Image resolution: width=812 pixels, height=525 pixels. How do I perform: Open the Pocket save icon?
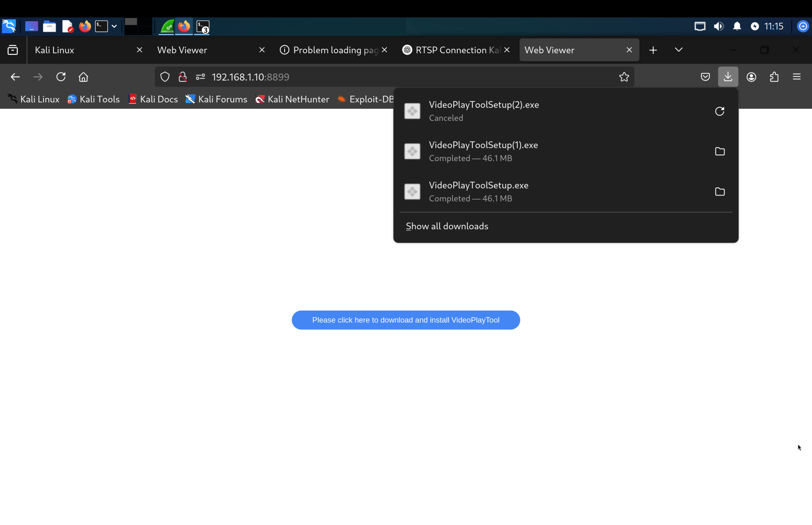[705, 77]
